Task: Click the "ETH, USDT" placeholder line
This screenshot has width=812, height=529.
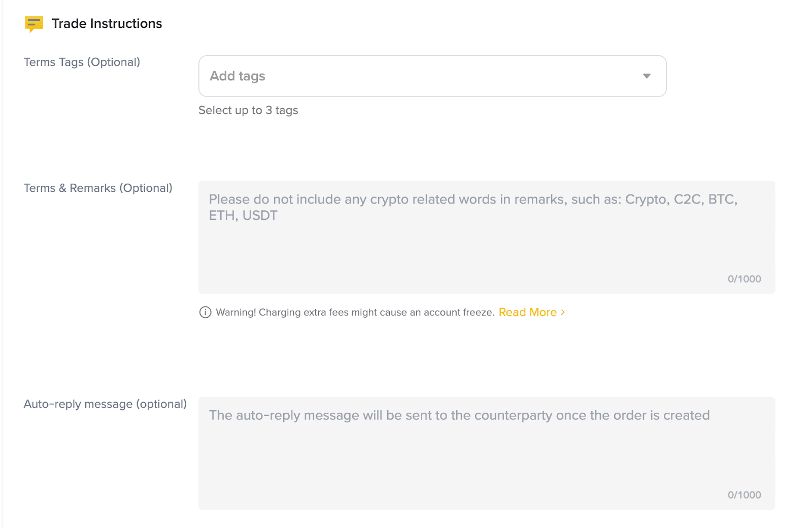Action: 243,215
